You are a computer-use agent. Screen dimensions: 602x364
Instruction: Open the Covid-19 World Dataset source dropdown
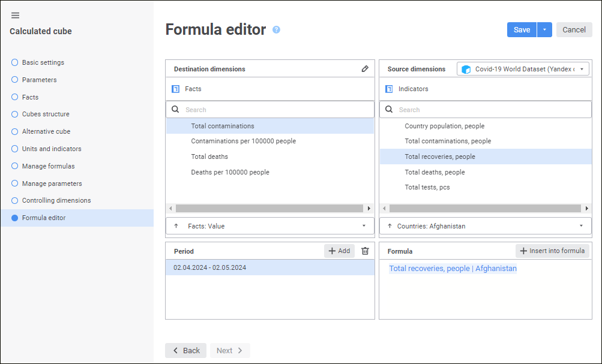coord(581,69)
